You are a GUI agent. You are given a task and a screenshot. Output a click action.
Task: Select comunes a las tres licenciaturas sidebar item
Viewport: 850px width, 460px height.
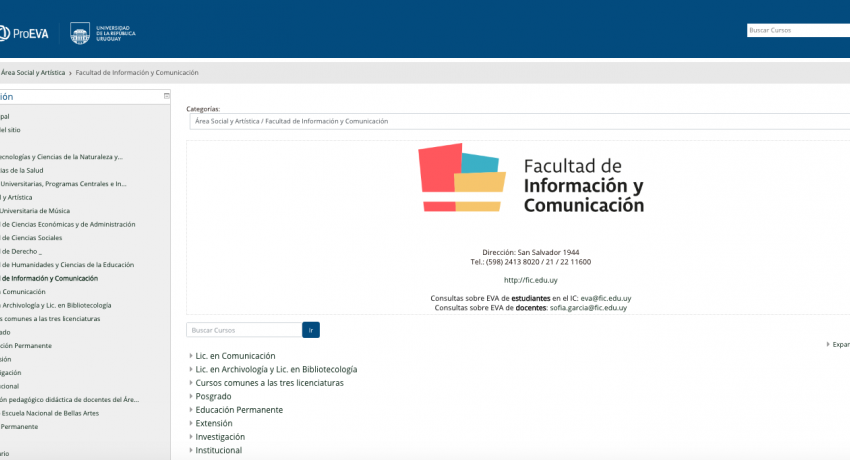50,319
